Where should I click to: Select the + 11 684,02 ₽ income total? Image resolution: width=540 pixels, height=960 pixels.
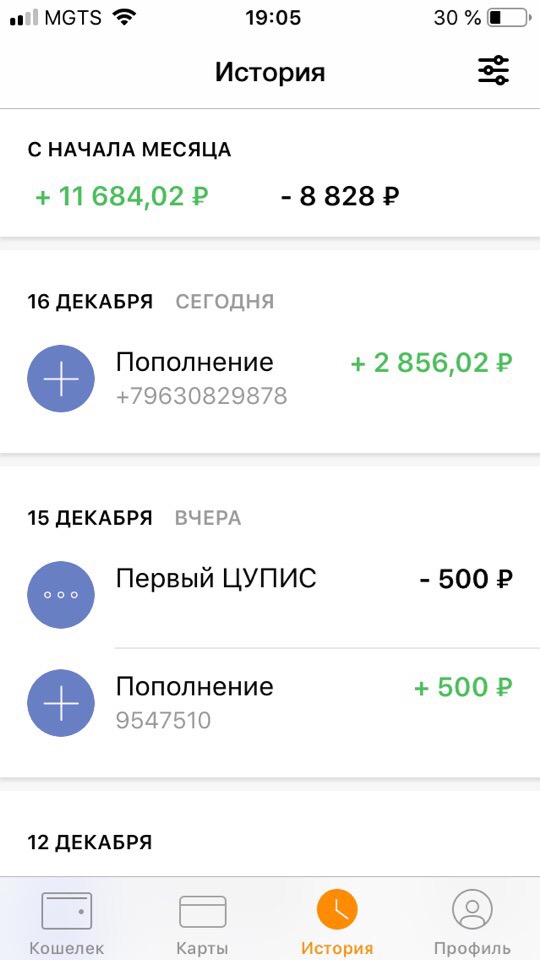[x=122, y=197]
